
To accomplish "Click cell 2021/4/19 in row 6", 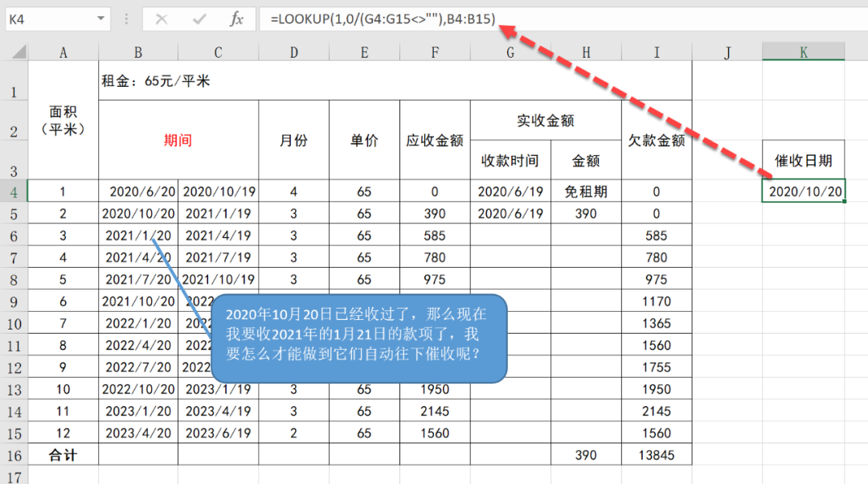I will point(218,236).
